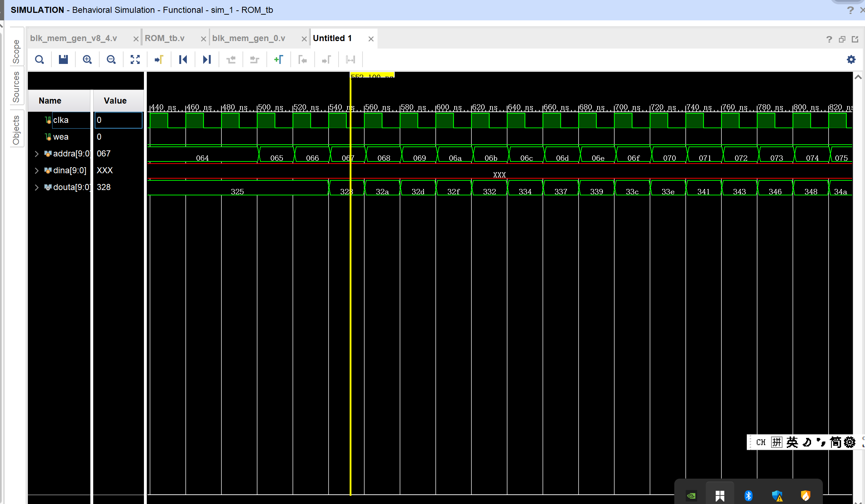
Task: Save the waveform configuration
Action: tap(63, 59)
